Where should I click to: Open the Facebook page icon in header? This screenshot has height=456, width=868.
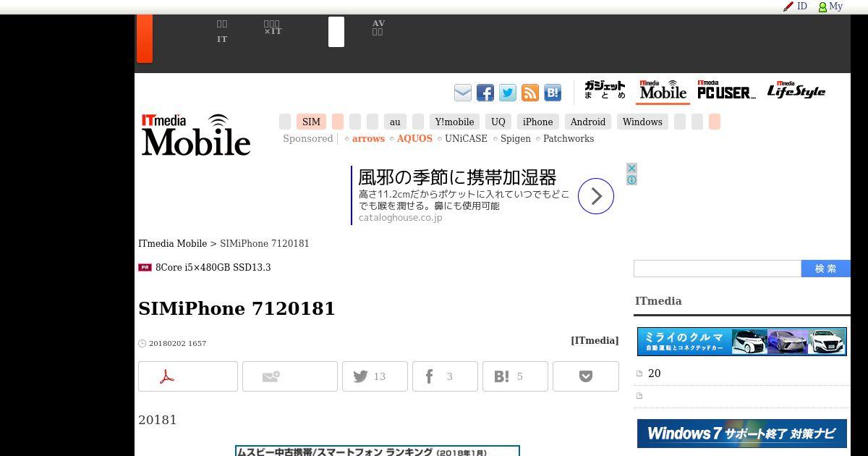point(485,93)
